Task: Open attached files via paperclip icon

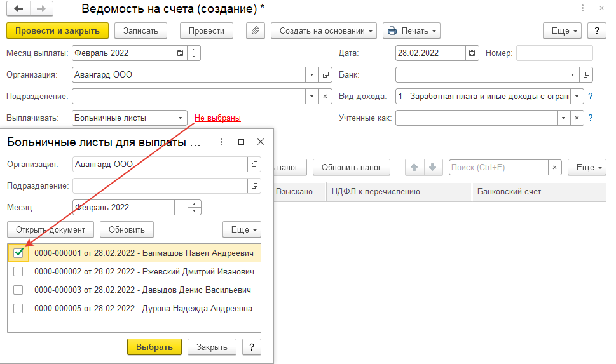Action: pos(256,30)
